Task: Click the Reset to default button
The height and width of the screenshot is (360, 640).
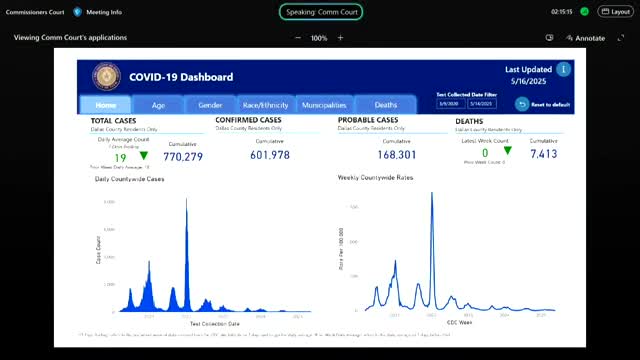Action: point(542,104)
